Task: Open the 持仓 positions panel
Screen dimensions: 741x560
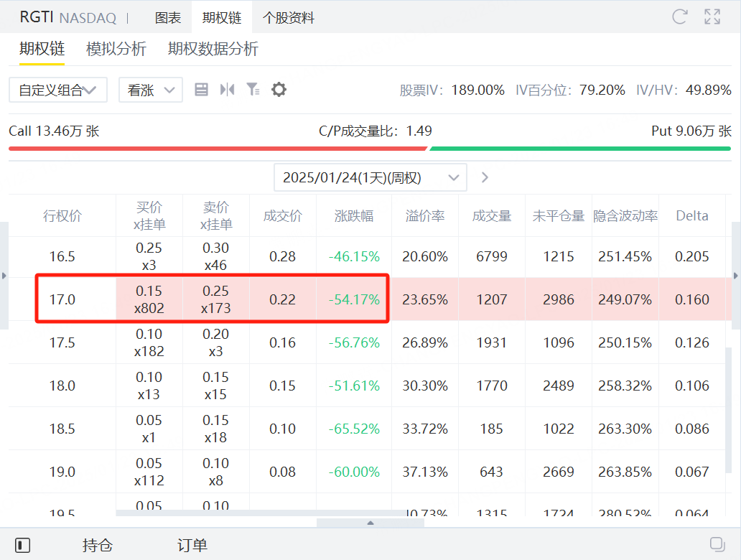Action: point(98,545)
